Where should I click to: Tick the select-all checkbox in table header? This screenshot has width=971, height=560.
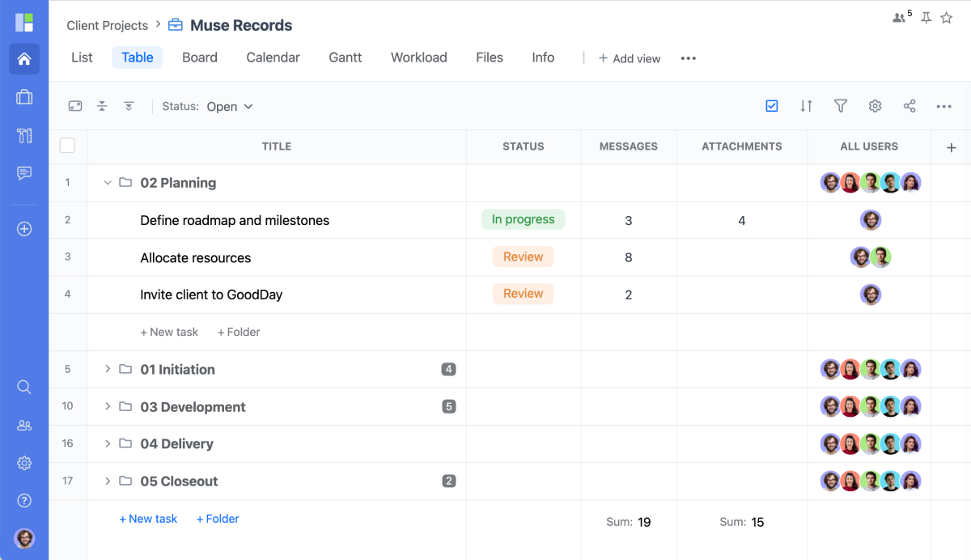pos(68,146)
